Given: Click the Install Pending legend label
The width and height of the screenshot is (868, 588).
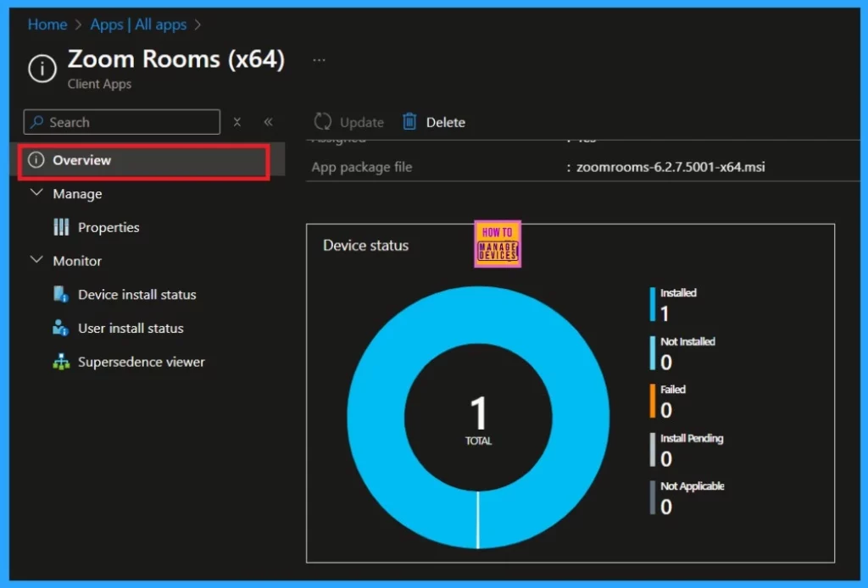Looking at the screenshot, I should (692, 439).
